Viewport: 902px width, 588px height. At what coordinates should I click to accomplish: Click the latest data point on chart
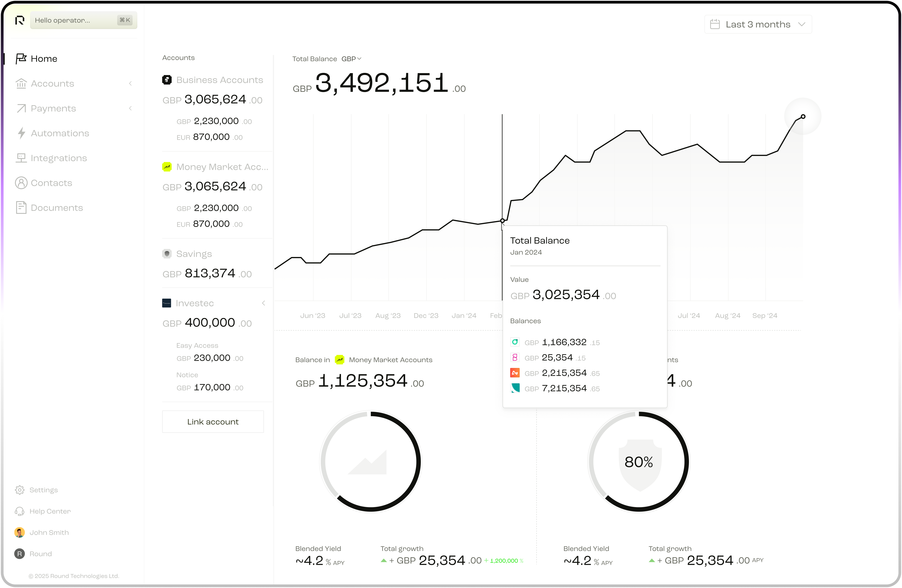[803, 117]
